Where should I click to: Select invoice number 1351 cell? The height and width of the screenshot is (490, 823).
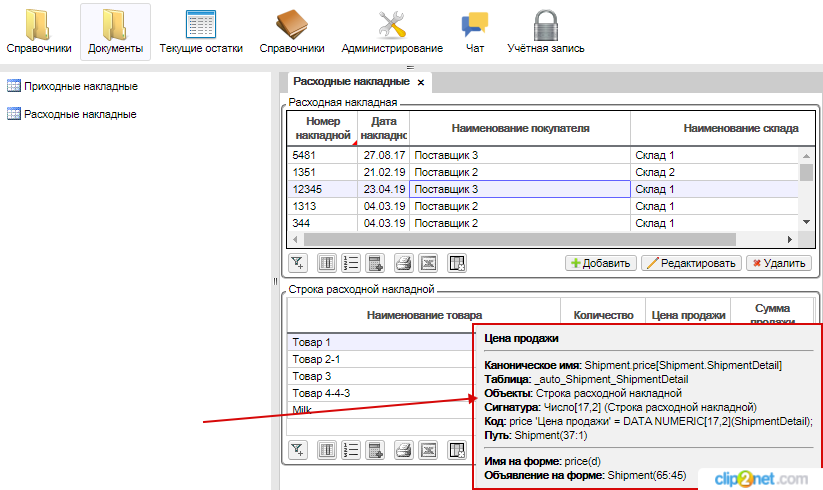pyautogui.click(x=323, y=172)
